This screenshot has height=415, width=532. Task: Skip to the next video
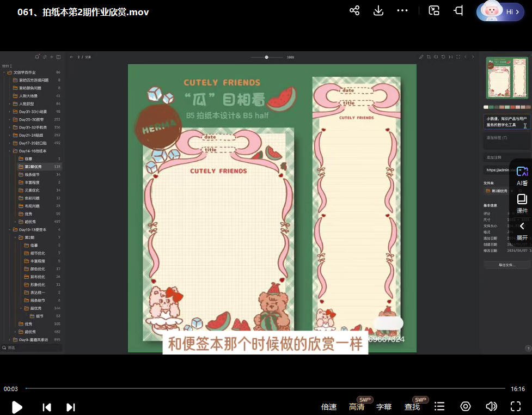(70, 407)
